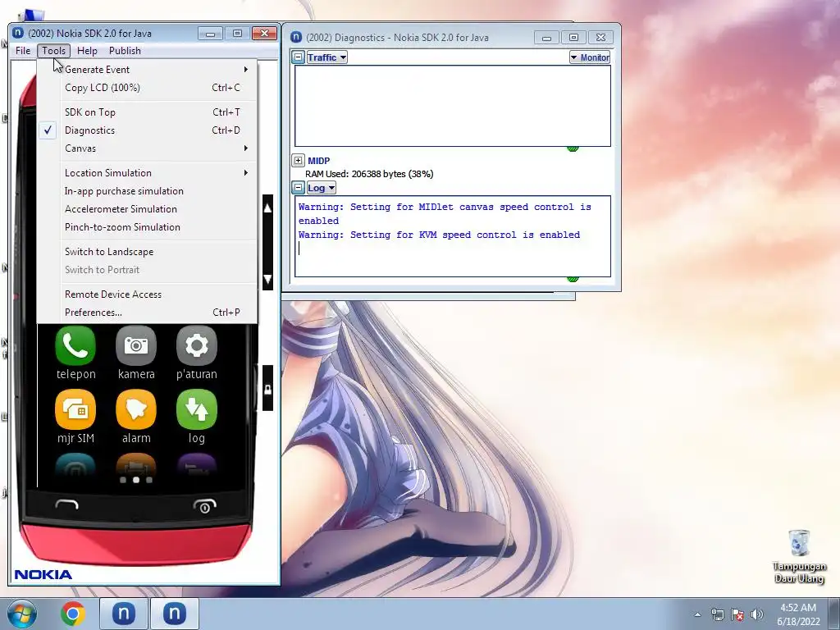
Task: Toggle SDK on Top option
Action: 148,112
